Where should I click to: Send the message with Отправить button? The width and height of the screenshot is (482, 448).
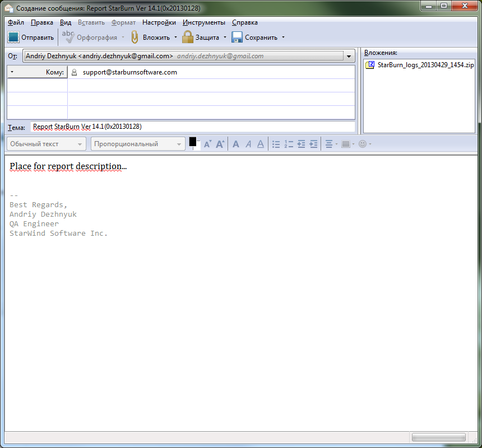click(31, 38)
